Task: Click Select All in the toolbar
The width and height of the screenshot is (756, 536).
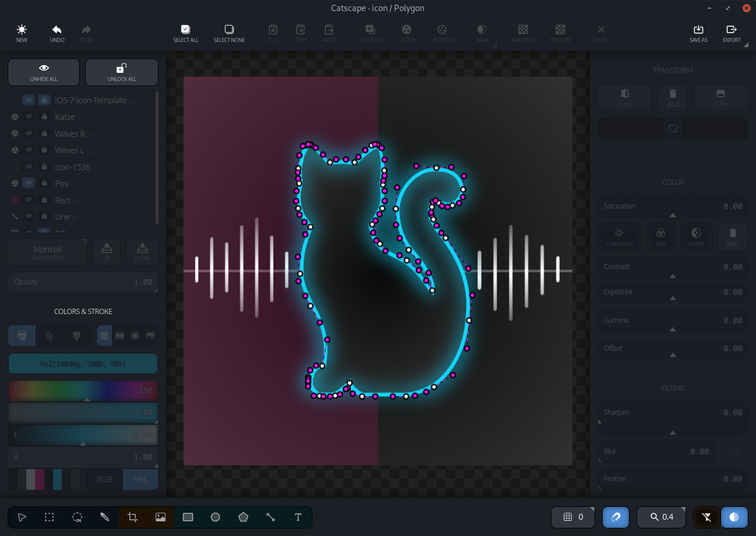Action: click(185, 34)
